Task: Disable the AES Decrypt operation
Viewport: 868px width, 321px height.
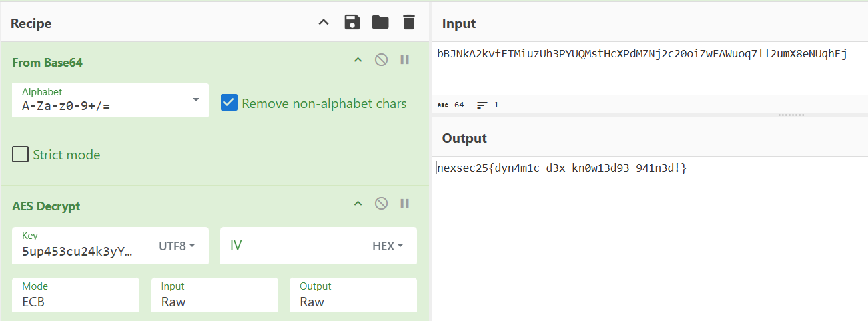Action: 381,204
